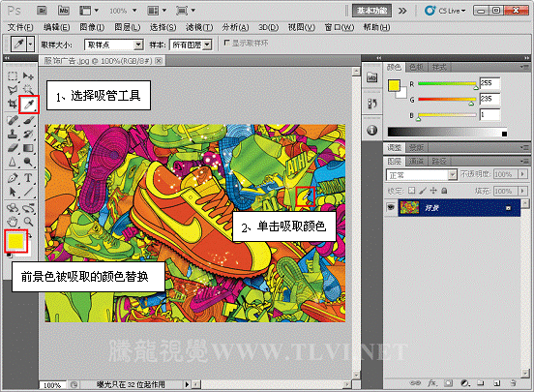Select the 3D Camera Orbit tool
The image size is (534, 392).
[28, 207]
